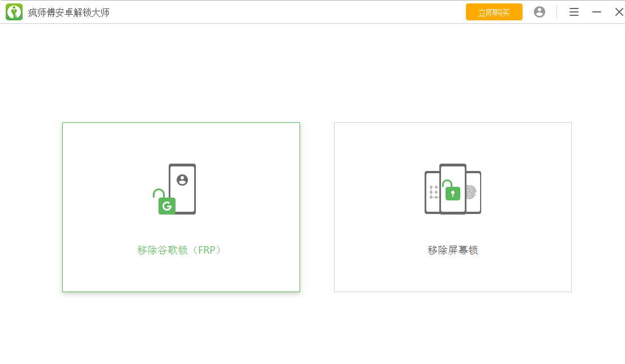Select the 移除谷歌锁（FRP） text label
Screen dimensions: 625x364
click(181, 250)
